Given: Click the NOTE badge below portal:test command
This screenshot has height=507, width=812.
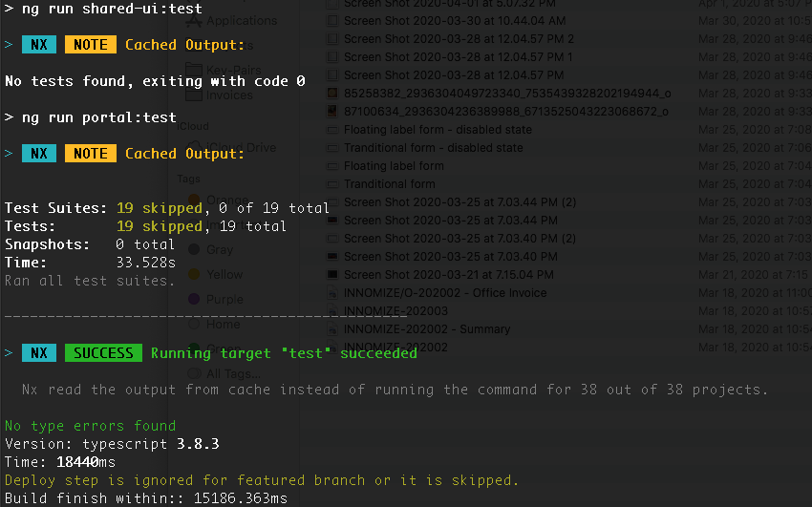Looking at the screenshot, I should click(91, 154).
